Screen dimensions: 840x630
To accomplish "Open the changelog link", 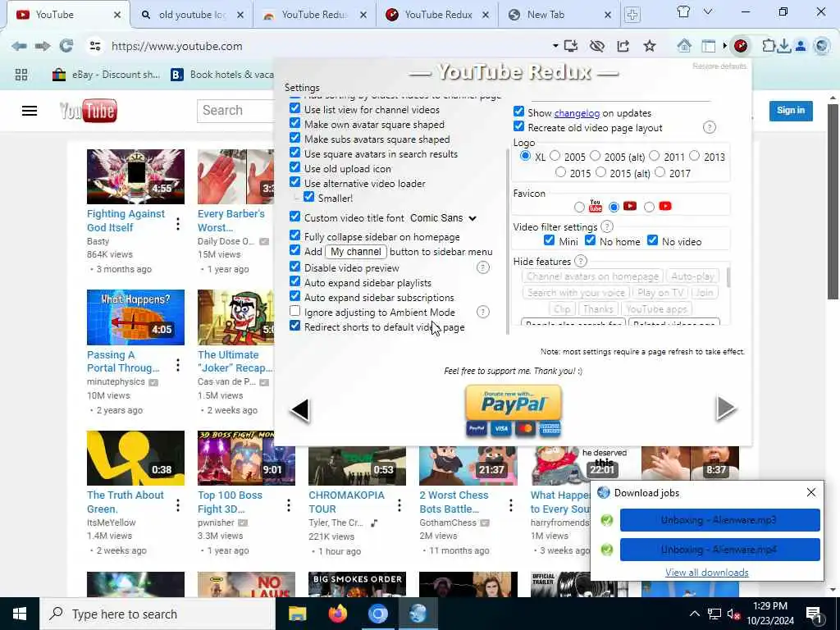I will pos(577,113).
